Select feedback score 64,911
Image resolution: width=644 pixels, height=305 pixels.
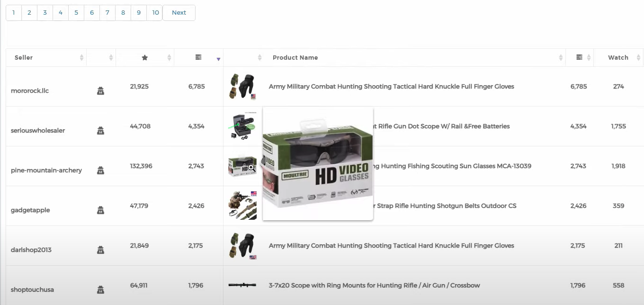pos(139,286)
